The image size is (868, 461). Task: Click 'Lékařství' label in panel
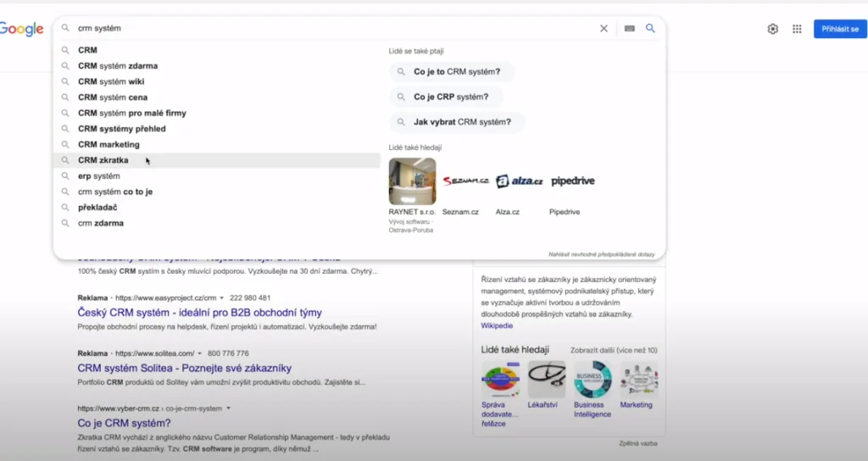click(542, 405)
